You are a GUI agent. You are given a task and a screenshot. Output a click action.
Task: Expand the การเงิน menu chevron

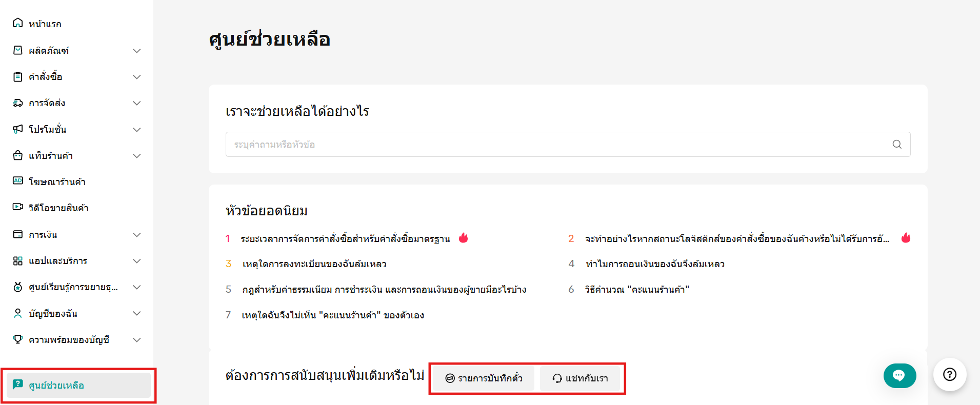137,235
